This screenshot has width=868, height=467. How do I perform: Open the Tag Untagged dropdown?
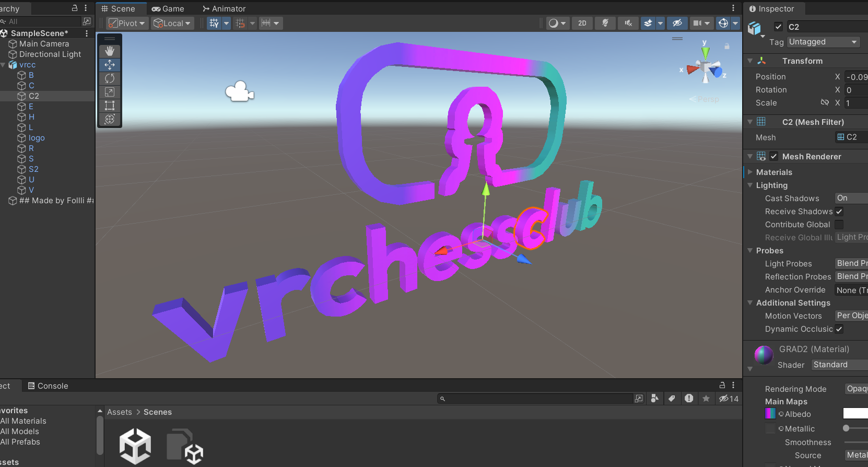coord(823,42)
